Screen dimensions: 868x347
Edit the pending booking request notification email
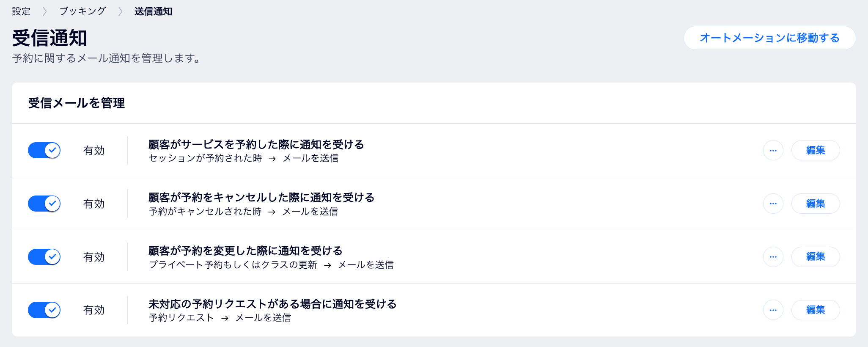816,310
